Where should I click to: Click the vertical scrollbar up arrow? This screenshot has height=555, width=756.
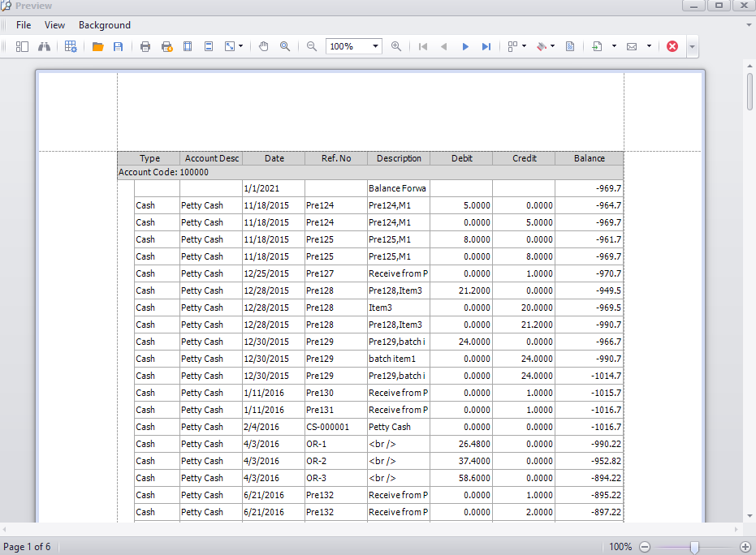point(750,66)
